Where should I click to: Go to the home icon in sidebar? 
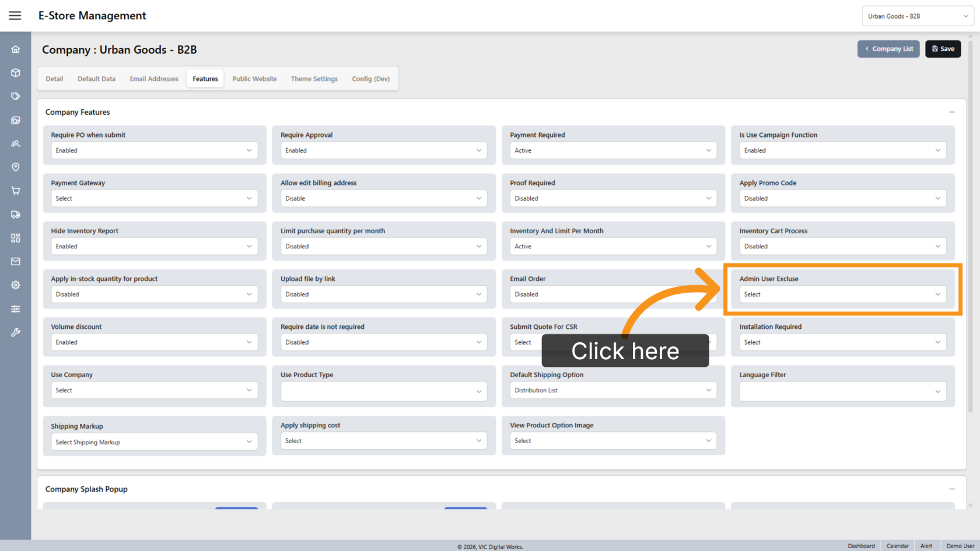16,50
